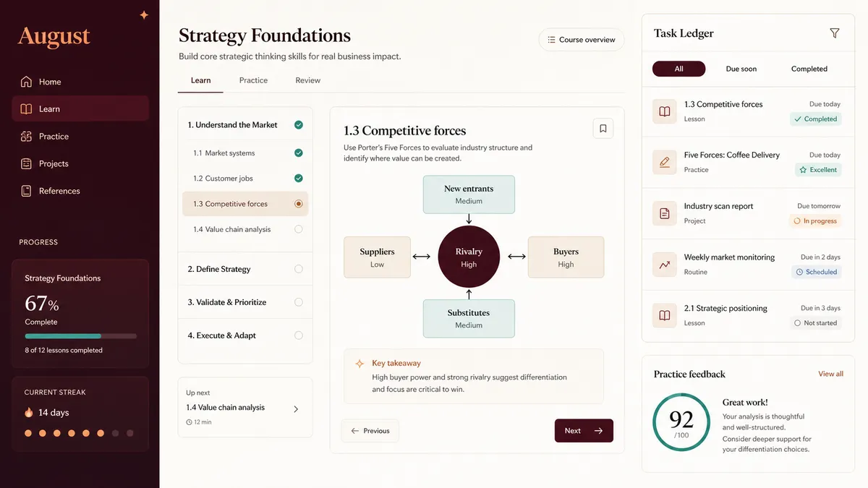Open the Task Ledger filter funnel icon

pyautogui.click(x=835, y=33)
